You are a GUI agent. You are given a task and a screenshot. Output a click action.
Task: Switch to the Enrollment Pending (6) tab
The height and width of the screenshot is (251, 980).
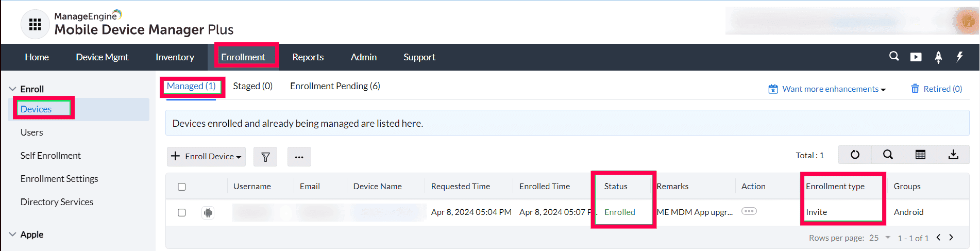tap(335, 86)
